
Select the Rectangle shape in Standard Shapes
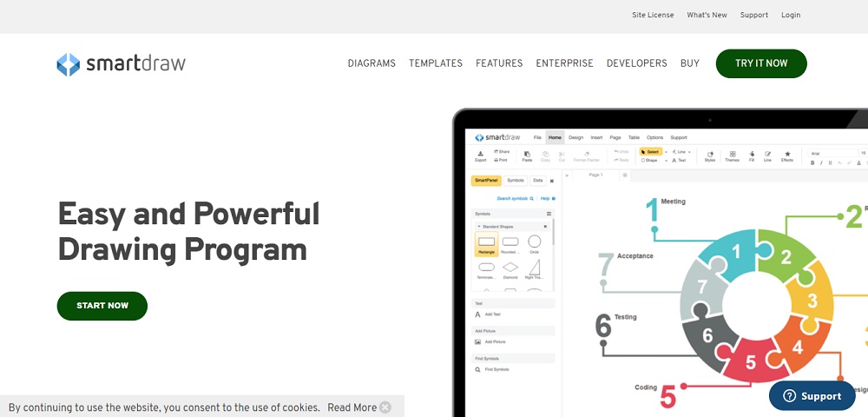pyautogui.click(x=486, y=242)
